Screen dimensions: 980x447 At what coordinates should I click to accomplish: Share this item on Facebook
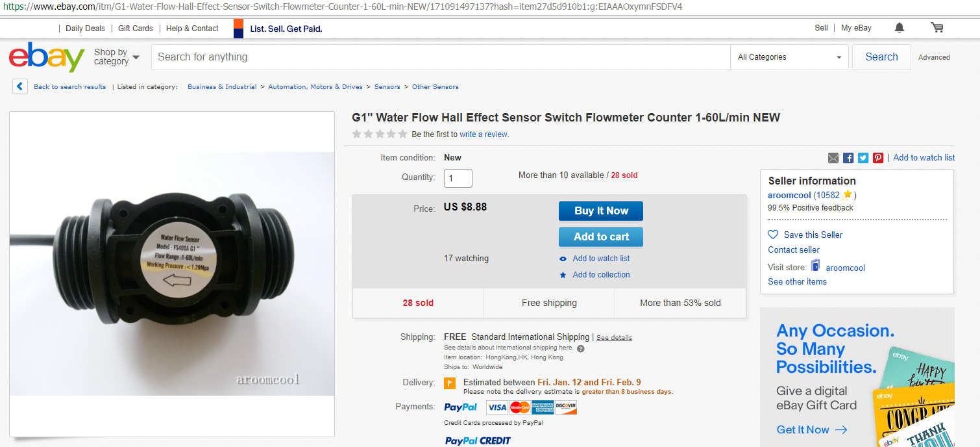point(848,158)
